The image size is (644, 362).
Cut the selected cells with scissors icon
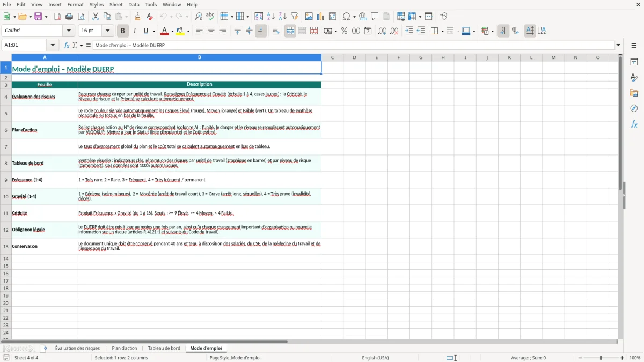tap(96, 17)
